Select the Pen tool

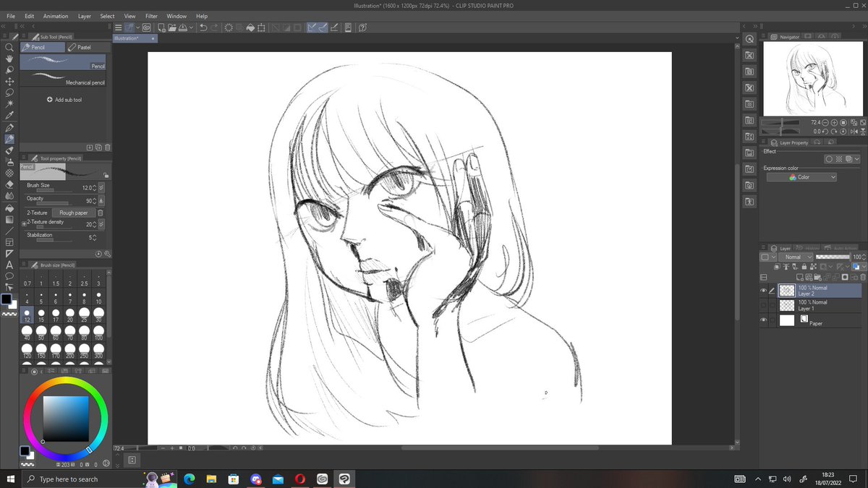point(9,127)
